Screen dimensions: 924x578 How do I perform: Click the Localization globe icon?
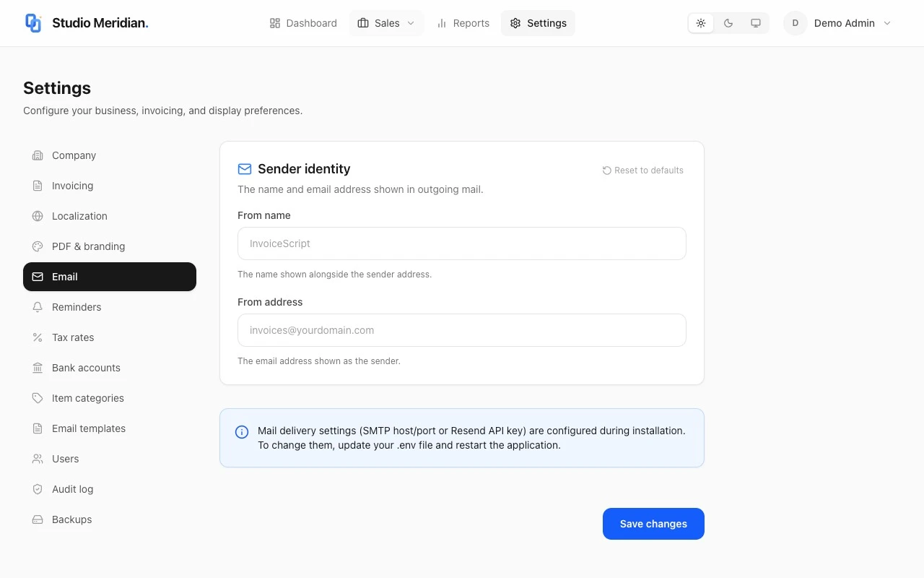tap(38, 216)
